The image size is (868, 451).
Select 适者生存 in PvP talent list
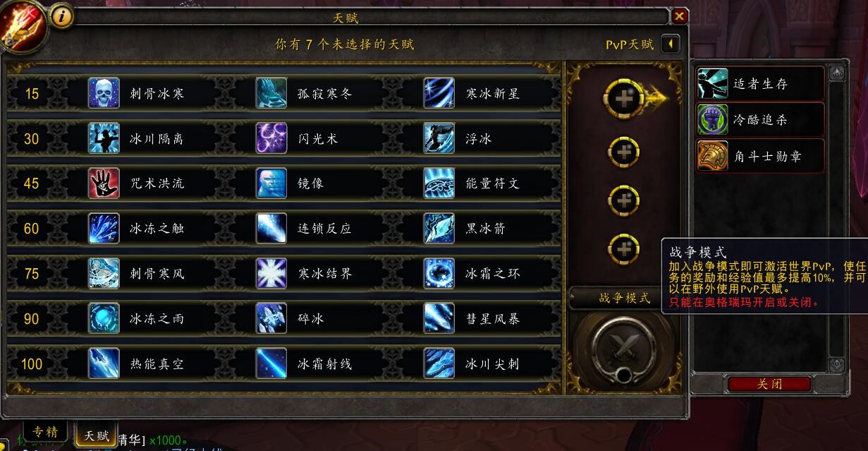click(x=760, y=83)
